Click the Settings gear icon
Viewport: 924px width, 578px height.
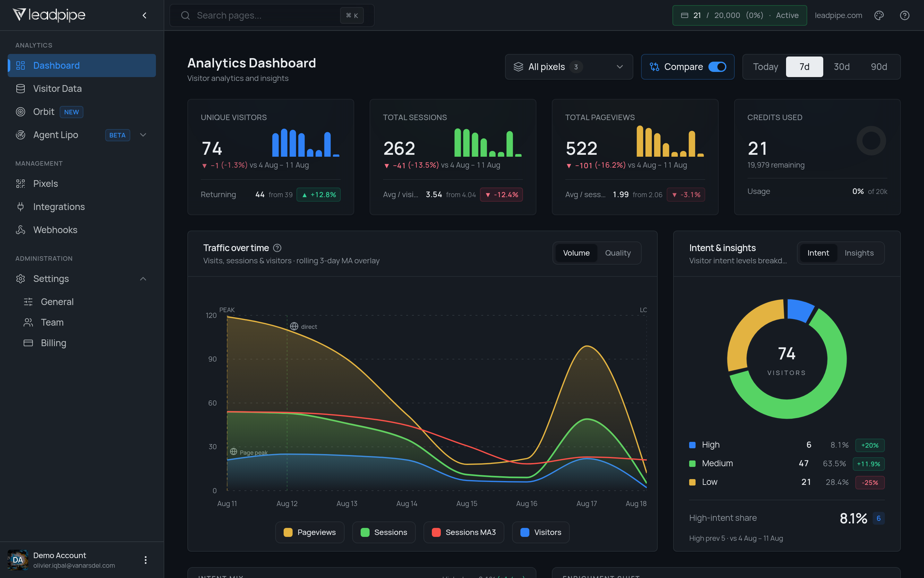pos(21,279)
